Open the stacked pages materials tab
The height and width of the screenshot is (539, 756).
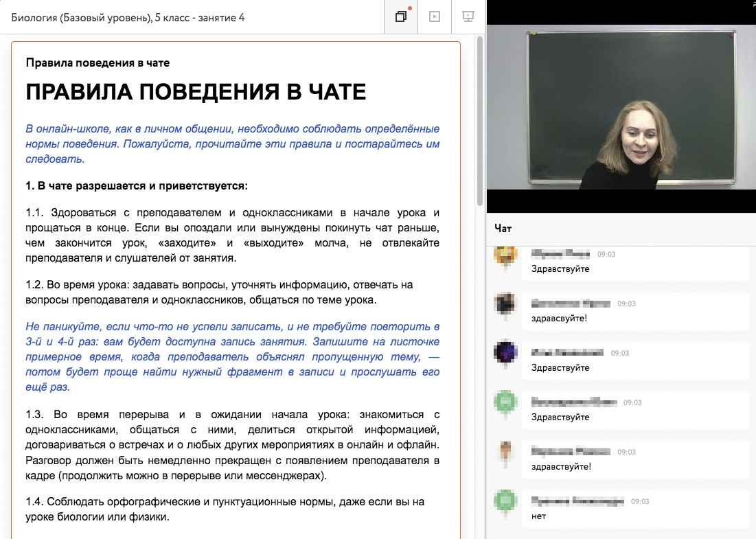click(401, 17)
